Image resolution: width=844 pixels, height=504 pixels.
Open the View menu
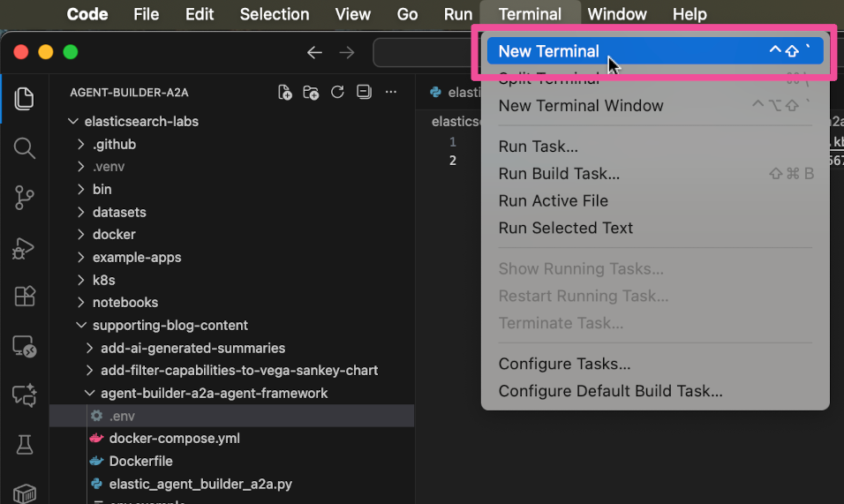(353, 14)
